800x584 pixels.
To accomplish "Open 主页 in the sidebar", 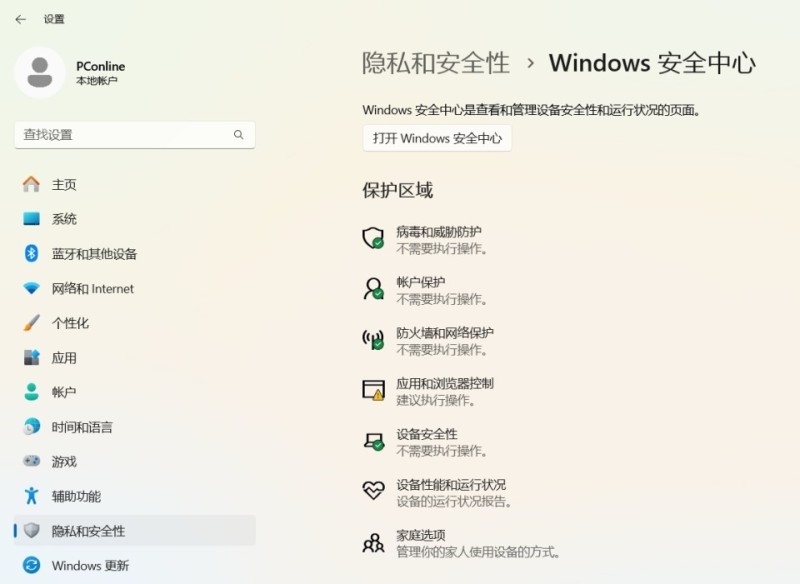I will coord(64,185).
